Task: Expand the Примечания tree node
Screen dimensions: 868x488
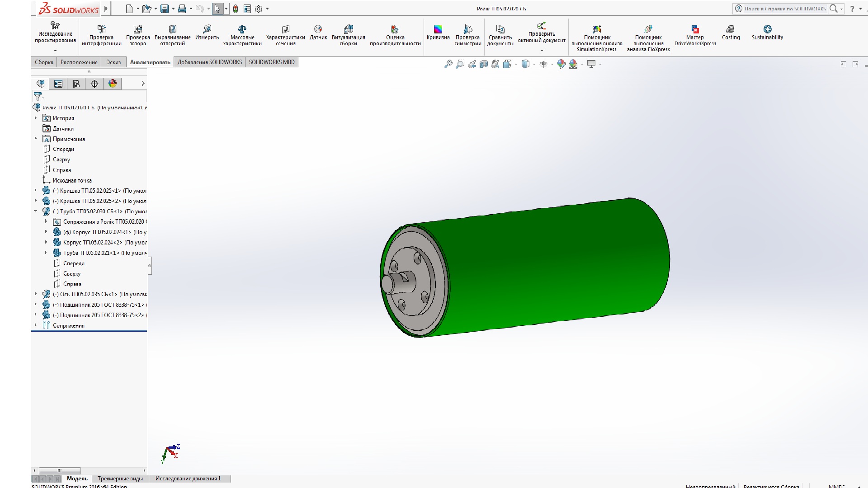Action: pyautogui.click(x=36, y=139)
